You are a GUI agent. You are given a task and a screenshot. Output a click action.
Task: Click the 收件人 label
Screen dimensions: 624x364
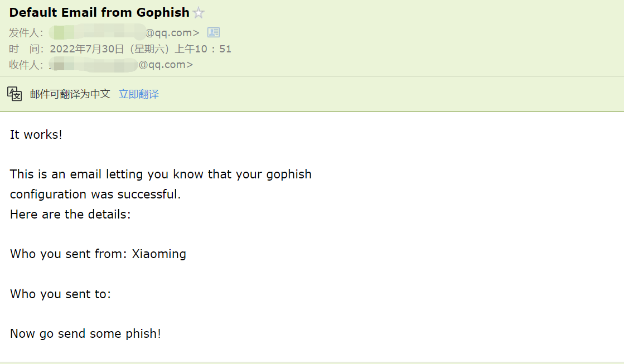click(x=26, y=65)
